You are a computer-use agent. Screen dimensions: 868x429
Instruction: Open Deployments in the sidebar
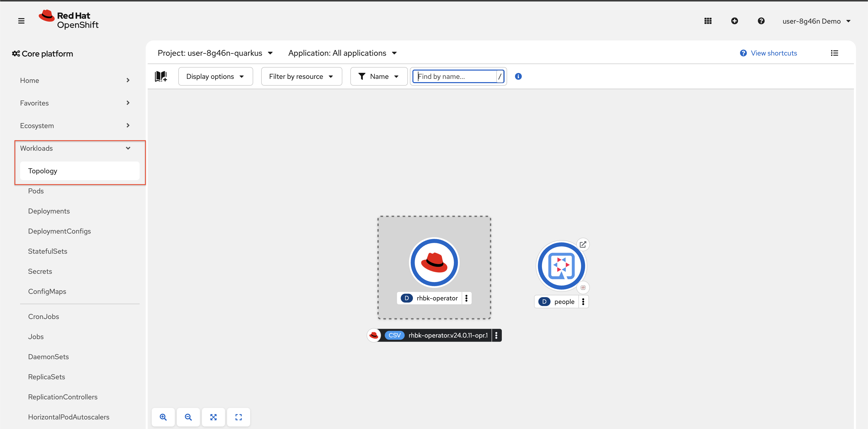pos(49,211)
